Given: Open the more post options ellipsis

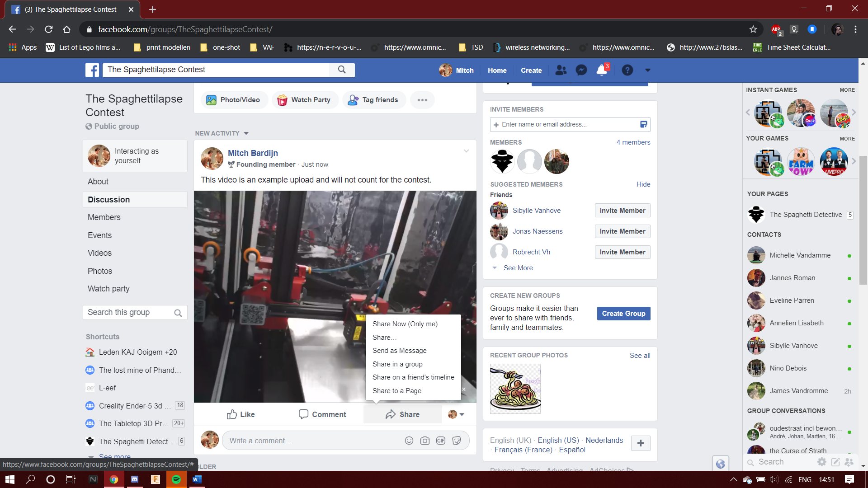Looking at the screenshot, I should pyautogui.click(x=422, y=100).
